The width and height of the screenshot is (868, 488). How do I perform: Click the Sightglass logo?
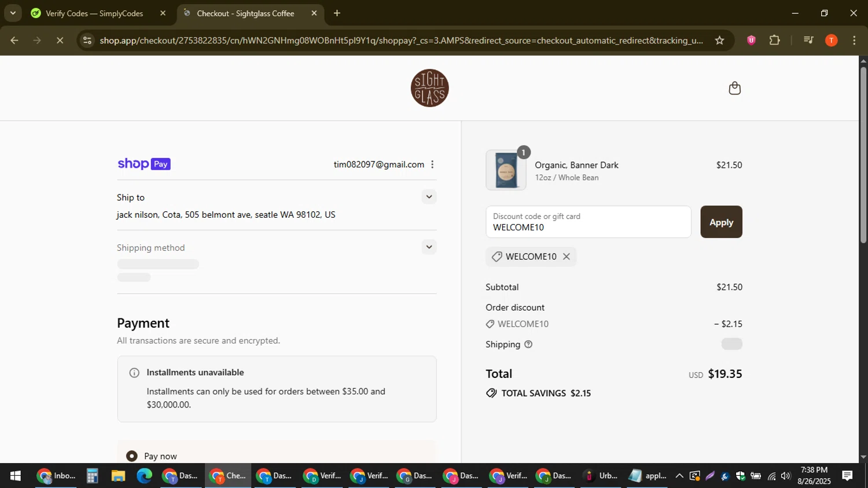tap(430, 88)
